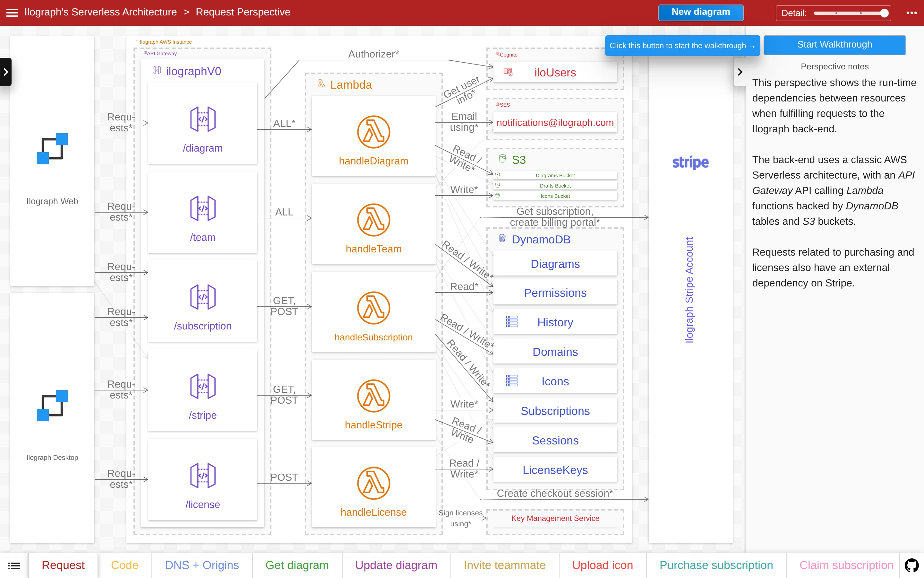Click the Sign licenses using* relation label
This screenshot has width=924, height=578.
point(460,518)
